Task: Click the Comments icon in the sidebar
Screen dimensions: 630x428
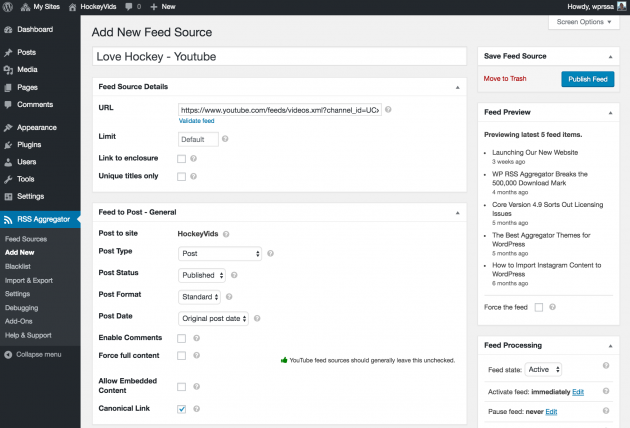Action: 8,104
